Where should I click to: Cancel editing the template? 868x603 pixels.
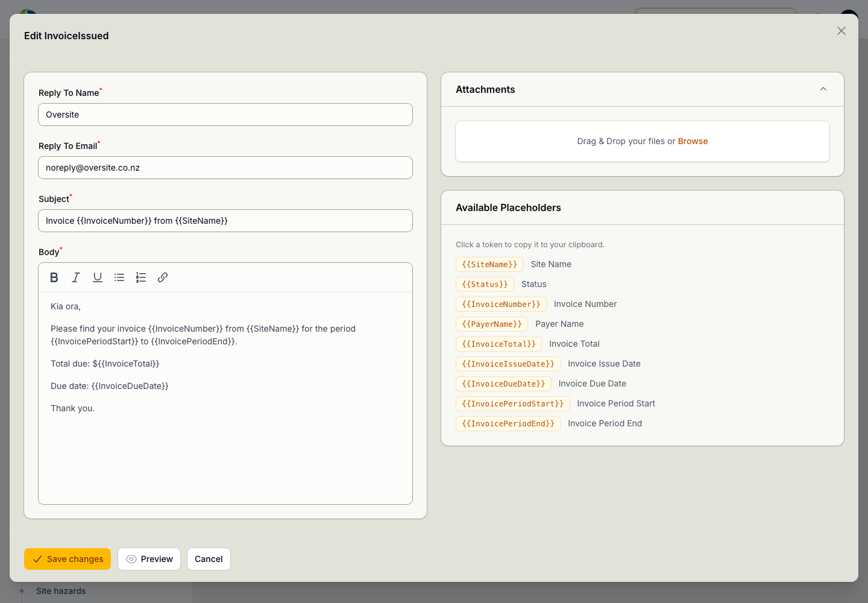coord(209,559)
